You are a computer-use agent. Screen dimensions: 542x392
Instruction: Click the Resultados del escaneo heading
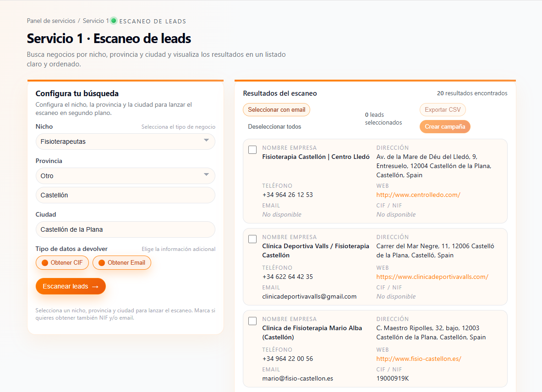(280, 93)
